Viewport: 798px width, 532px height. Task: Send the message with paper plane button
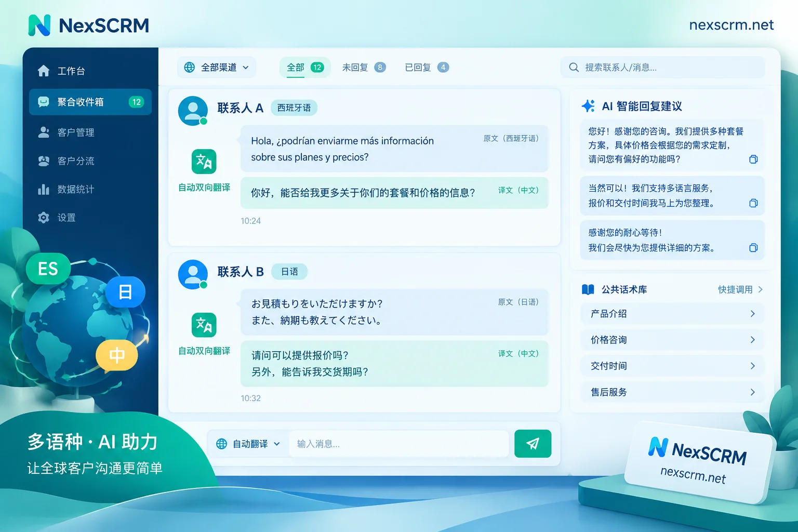coord(533,444)
